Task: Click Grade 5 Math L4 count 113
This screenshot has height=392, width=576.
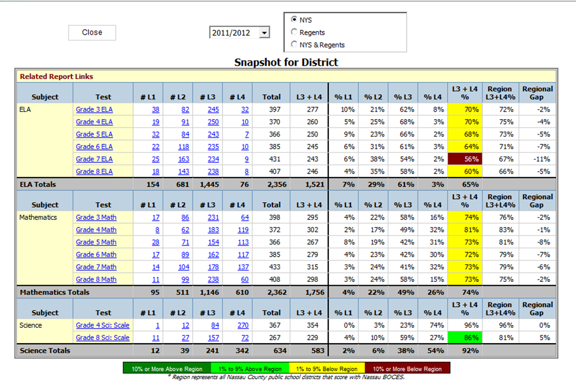Action: coord(243,242)
